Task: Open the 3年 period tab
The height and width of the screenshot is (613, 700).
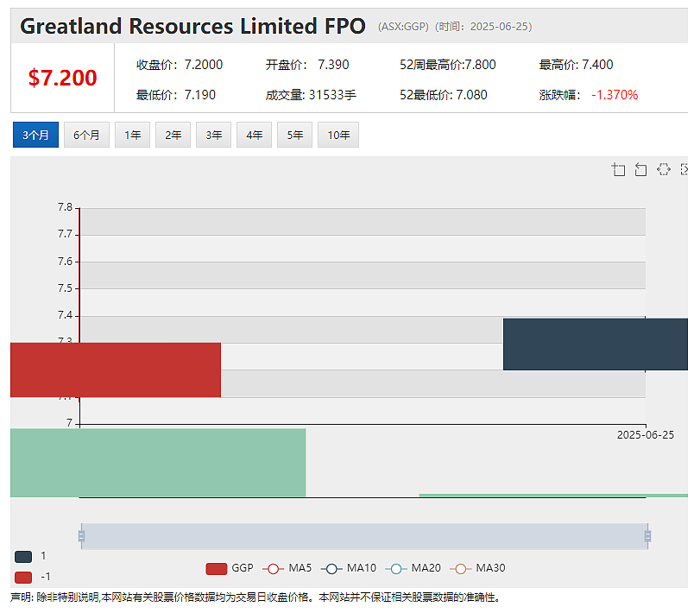Action: [214, 135]
